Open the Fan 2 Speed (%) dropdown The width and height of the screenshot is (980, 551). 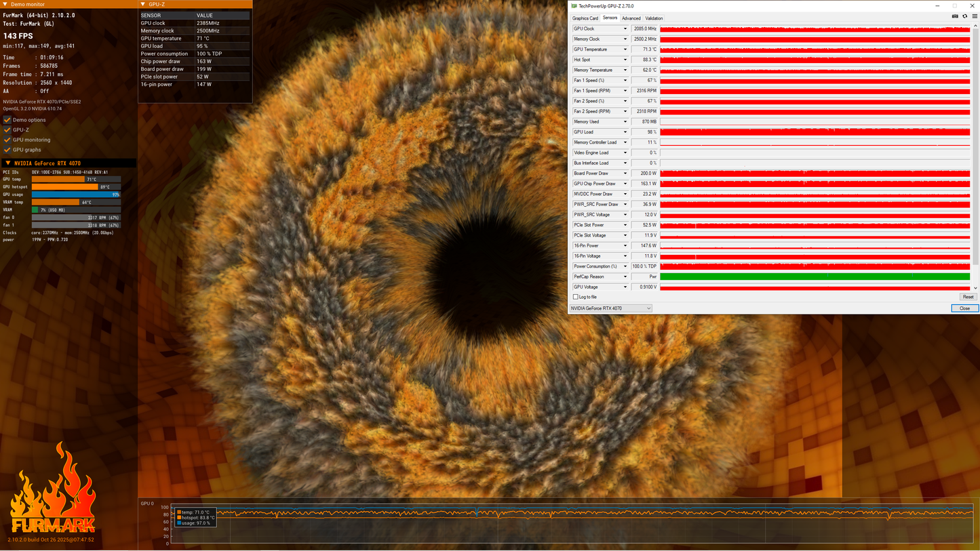point(625,101)
